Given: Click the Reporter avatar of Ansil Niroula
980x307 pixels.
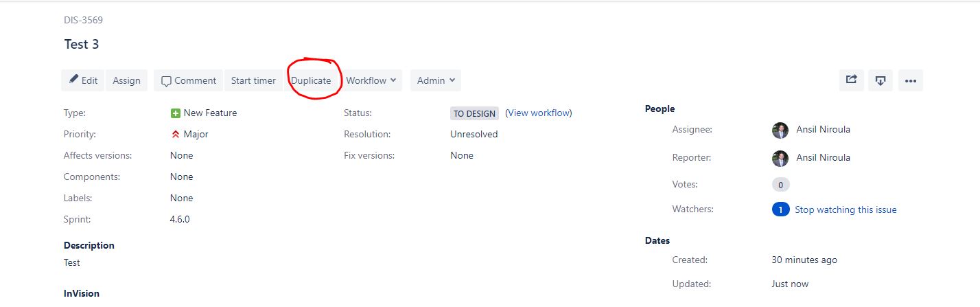Looking at the screenshot, I should [x=780, y=158].
